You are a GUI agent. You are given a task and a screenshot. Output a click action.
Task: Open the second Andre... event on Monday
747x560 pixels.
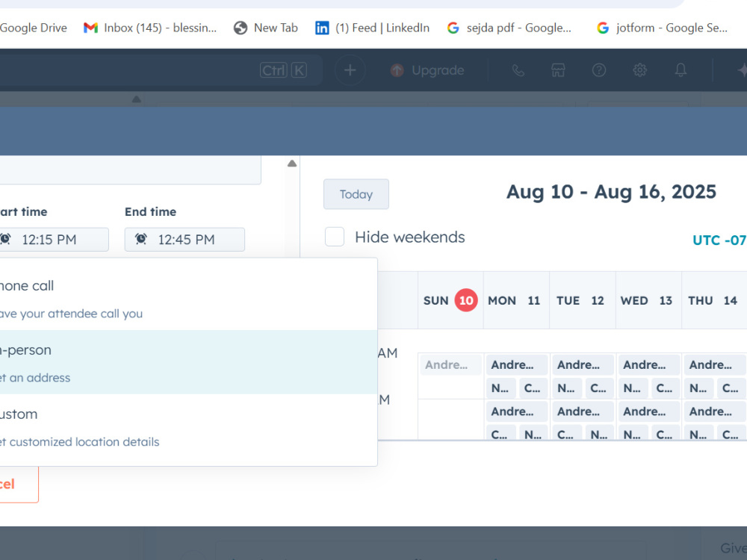[x=517, y=411]
